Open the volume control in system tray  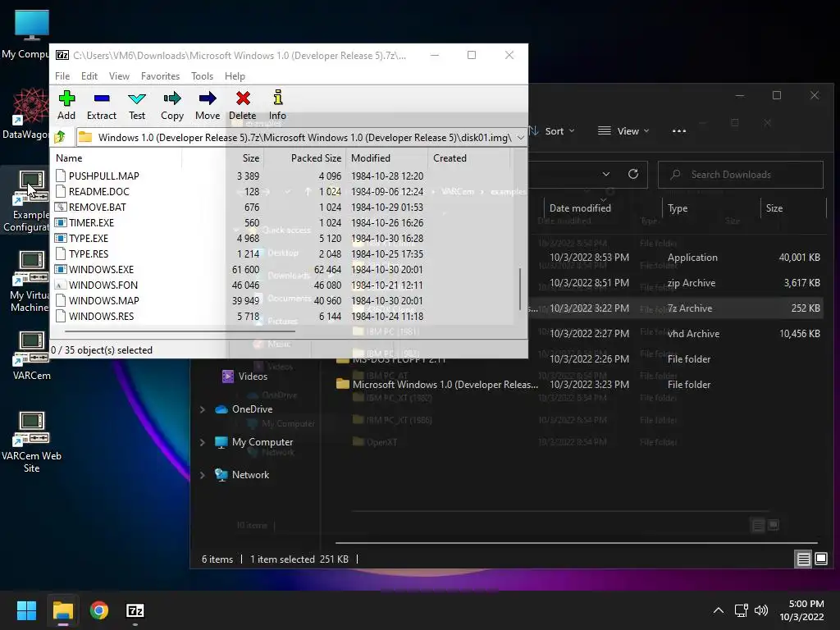point(760,610)
